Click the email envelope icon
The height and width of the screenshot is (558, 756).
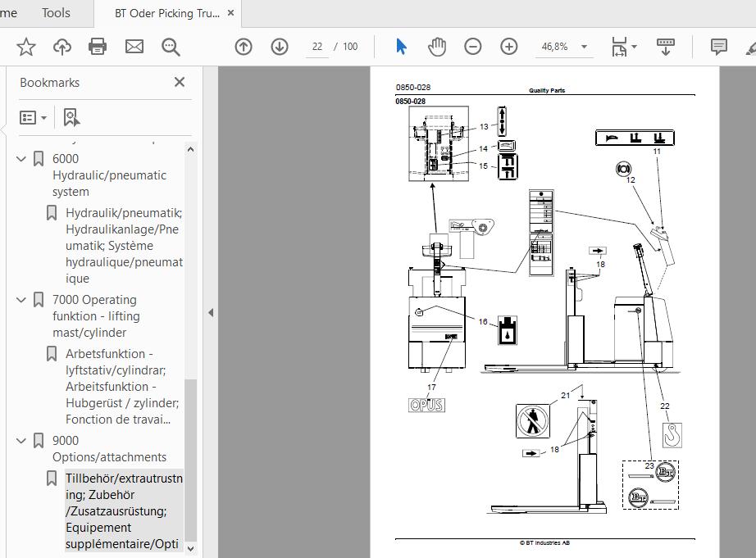(x=134, y=47)
